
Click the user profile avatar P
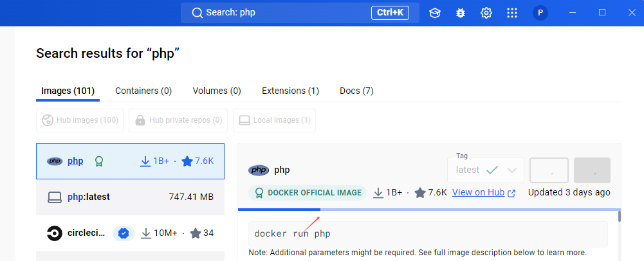coord(540,13)
